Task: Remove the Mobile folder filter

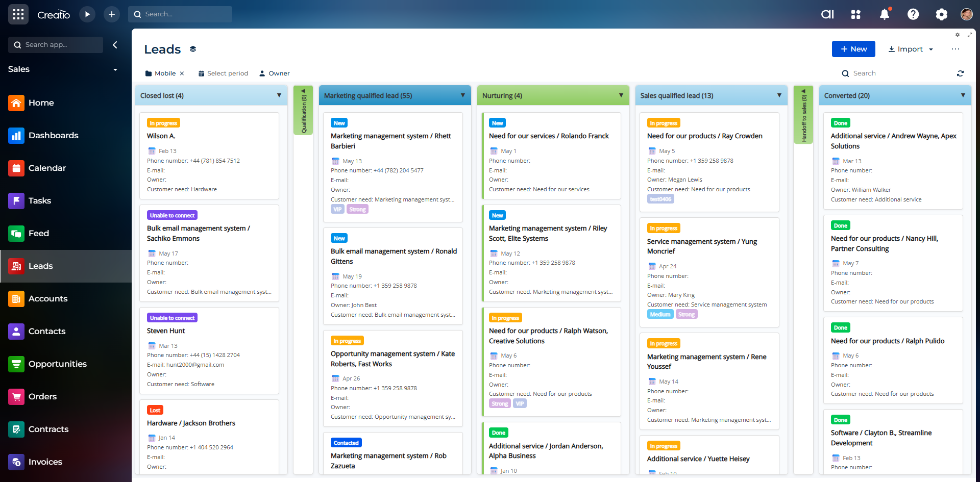Action: [x=182, y=73]
